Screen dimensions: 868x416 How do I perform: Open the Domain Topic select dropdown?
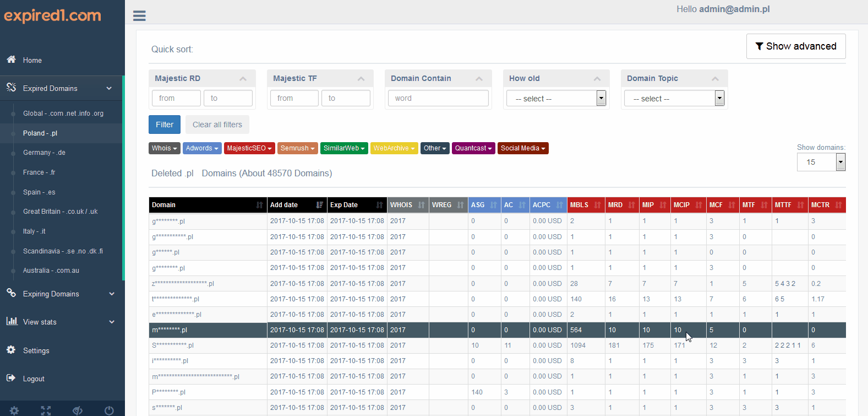tap(674, 98)
